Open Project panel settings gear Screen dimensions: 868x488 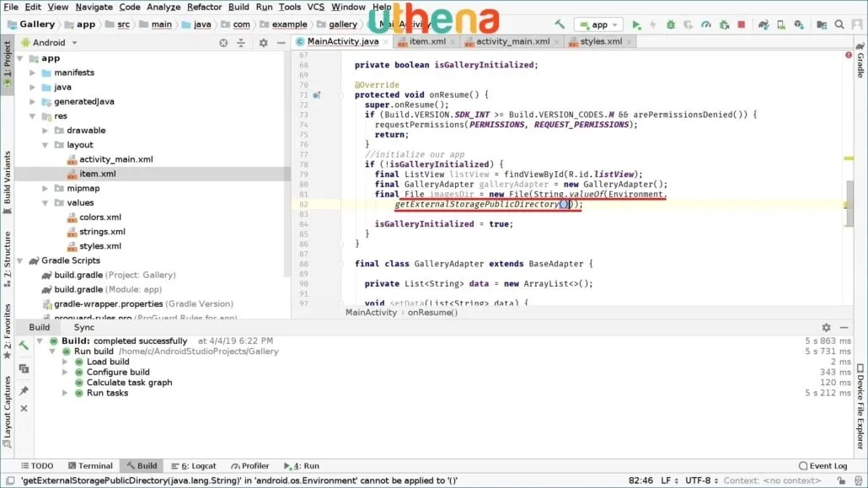[x=264, y=43]
